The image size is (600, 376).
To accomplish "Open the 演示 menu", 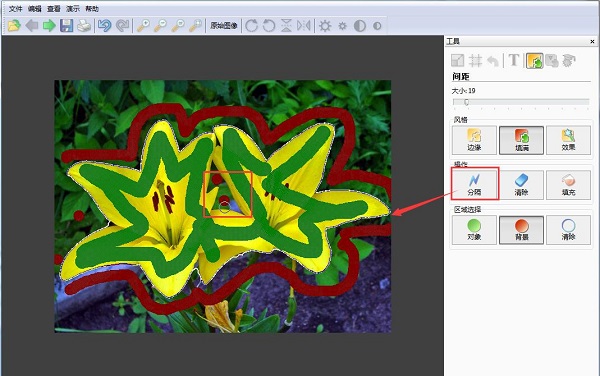I will (73, 8).
